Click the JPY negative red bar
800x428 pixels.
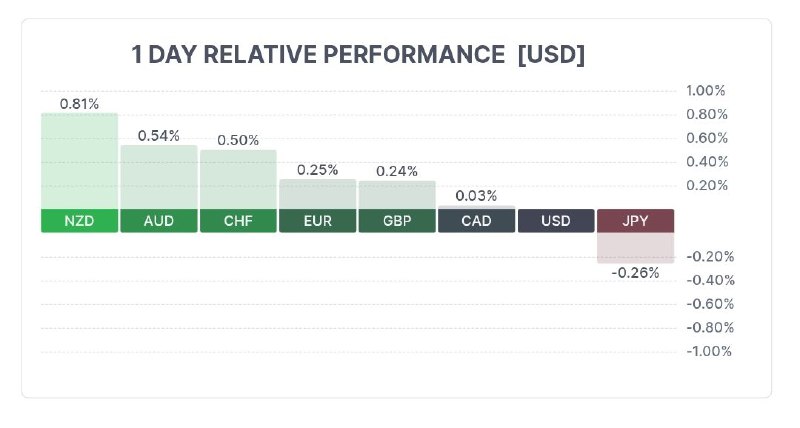click(636, 248)
